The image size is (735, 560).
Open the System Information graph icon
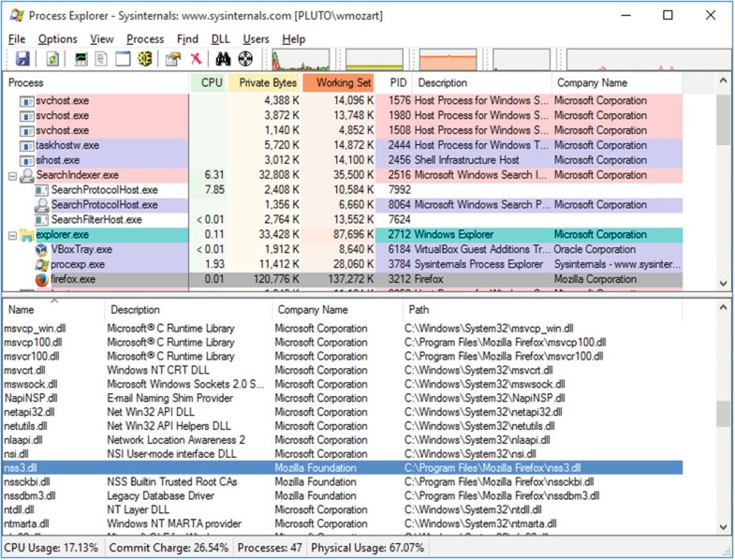coord(81,59)
